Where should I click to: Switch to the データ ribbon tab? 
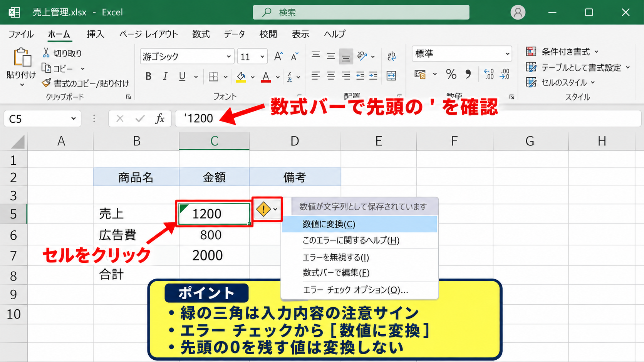(235, 34)
